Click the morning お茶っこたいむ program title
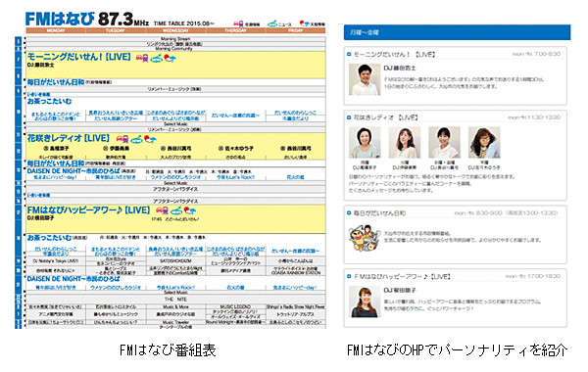Viewport: 588px width, 372px height. click(x=49, y=101)
